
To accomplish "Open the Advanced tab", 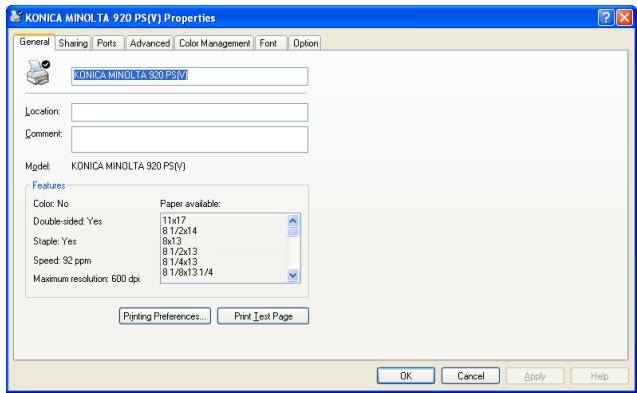I will [x=150, y=43].
